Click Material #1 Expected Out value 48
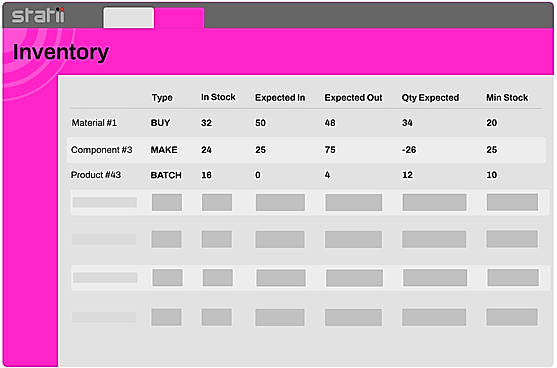The width and height of the screenshot is (557, 368). (x=330, y=123)
